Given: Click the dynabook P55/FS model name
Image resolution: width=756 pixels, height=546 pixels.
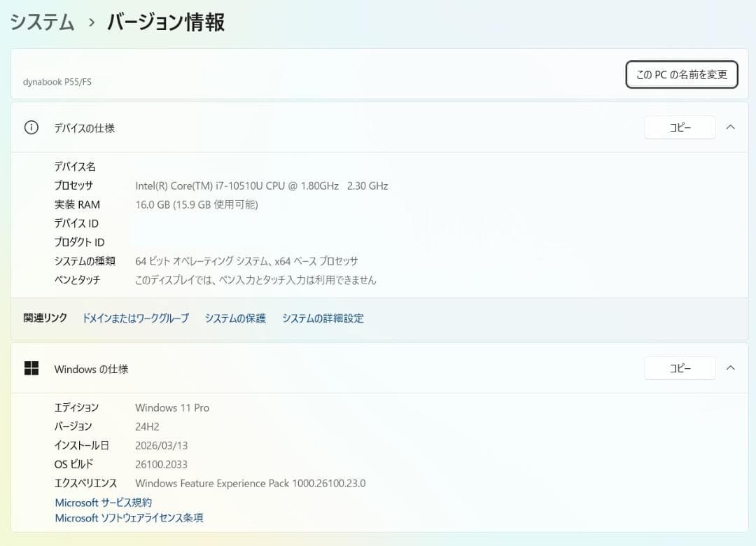Looking at the screenshot, I should pos(57,82).
